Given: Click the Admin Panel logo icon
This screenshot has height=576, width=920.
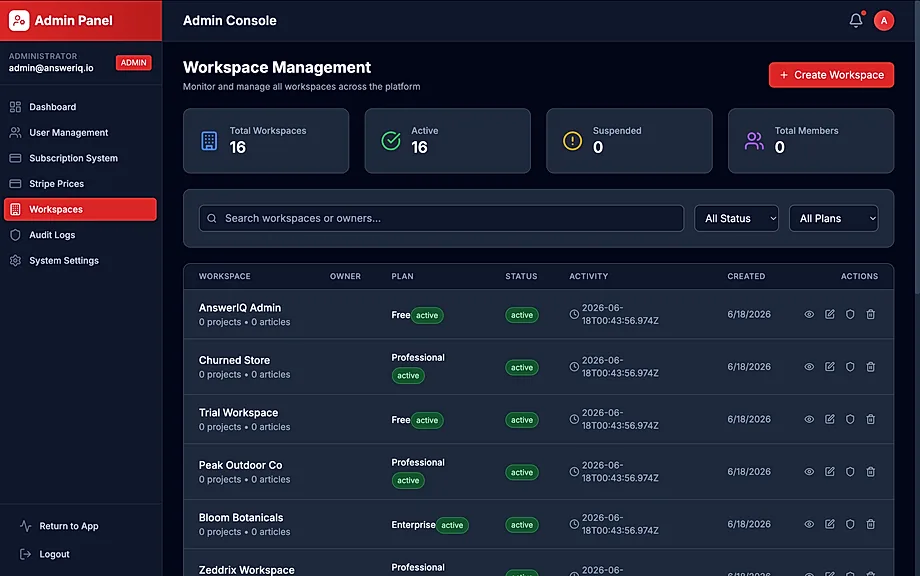Looking at the screenshot, I should pyautogui.click(x=19, y=21).
